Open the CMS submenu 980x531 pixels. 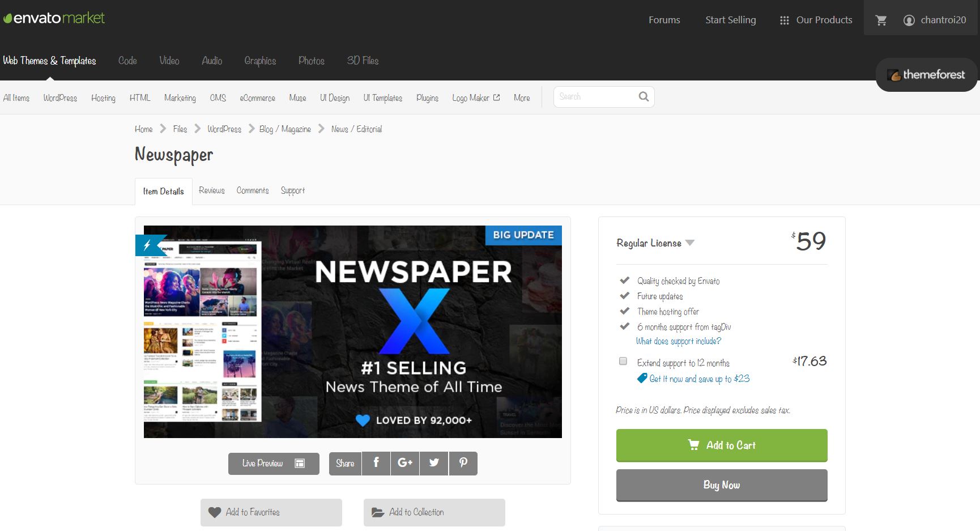(x=218, y=97)
